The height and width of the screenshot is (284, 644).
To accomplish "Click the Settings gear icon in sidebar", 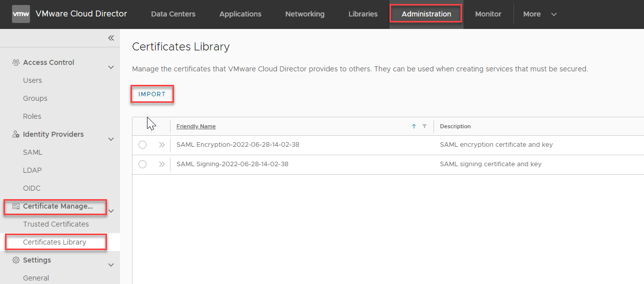I will point(16,260).
